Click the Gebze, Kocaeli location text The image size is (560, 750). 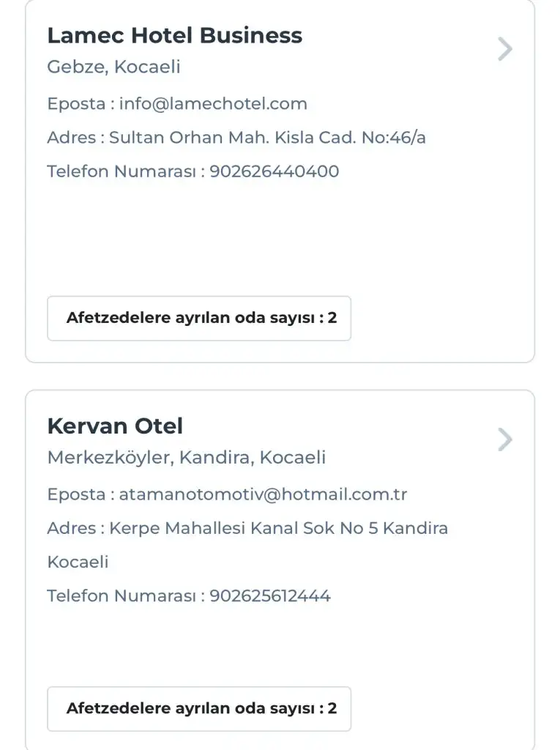click(x=113, y=67)
